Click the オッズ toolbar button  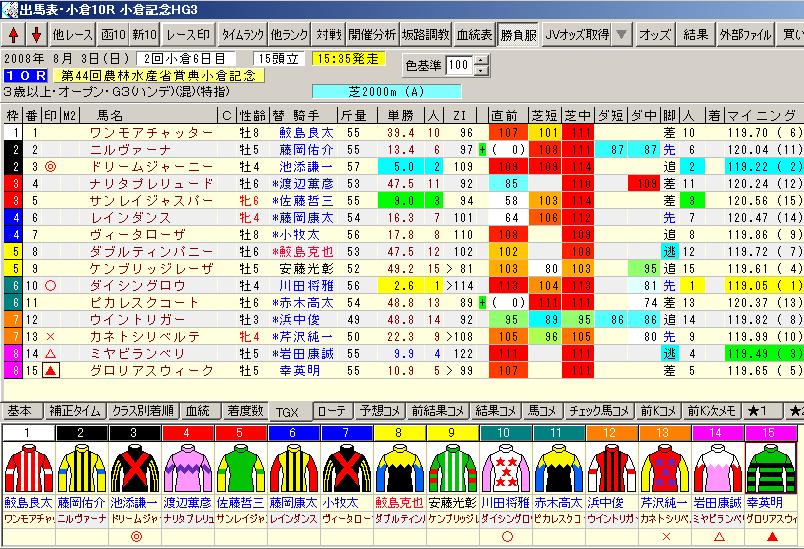coord(655,35)
